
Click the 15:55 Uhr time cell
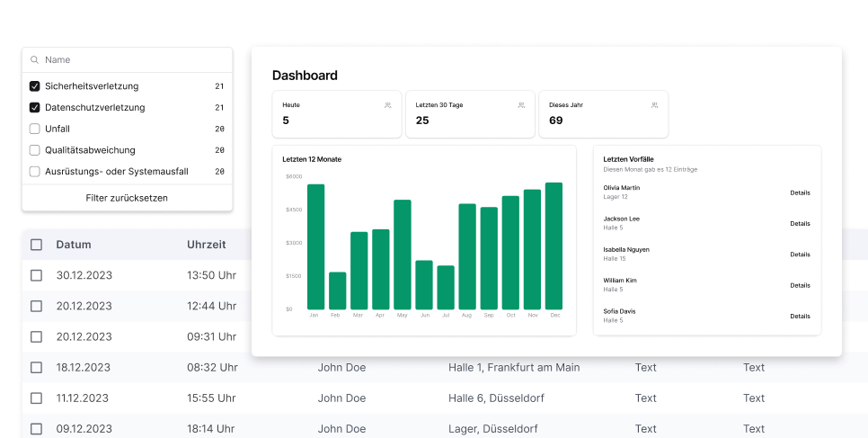pyautogui.click(x=212, y=398)
